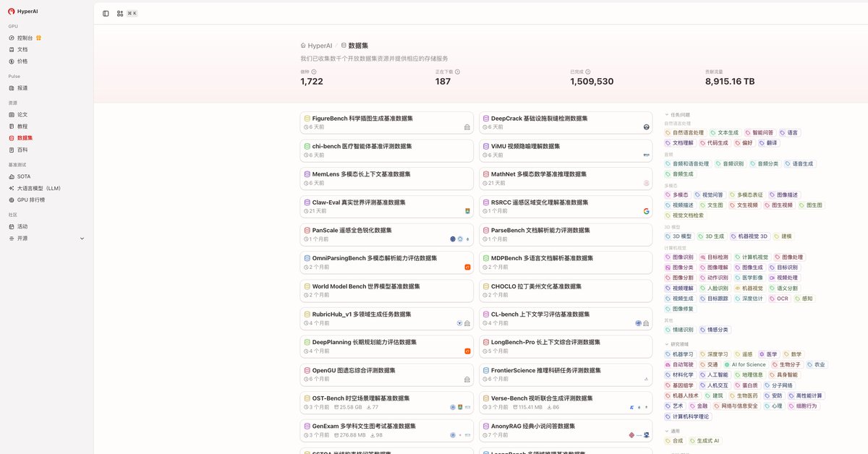Toggle the 智能问答 filter tag
Screen dimensions: 868x454
click(x=759, y=133)
